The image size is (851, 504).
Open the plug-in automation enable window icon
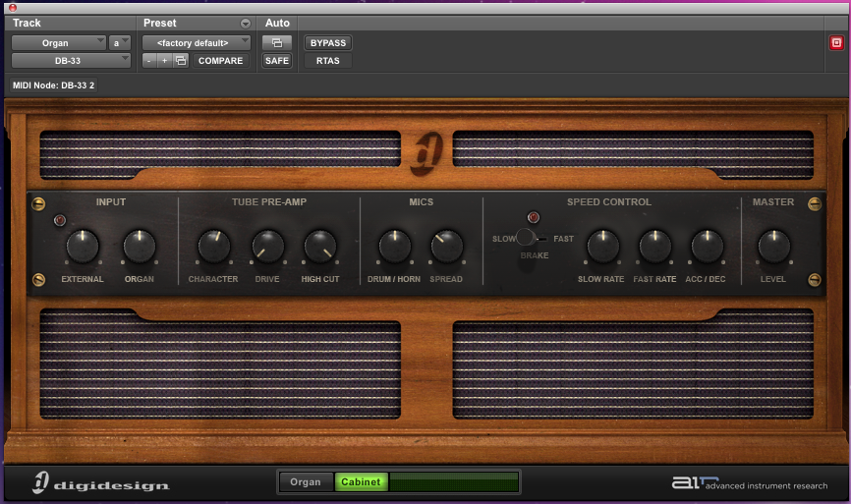pos(277,43)
